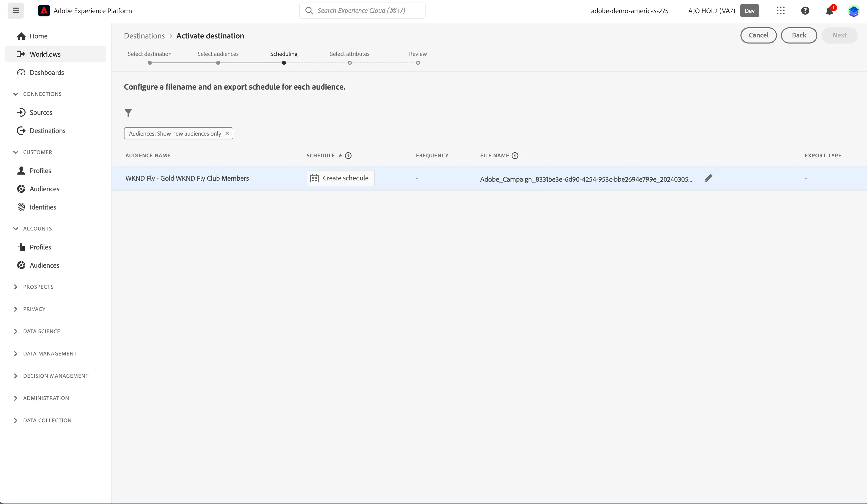Go to the Review step
Screen dimensions: 867x504
click(x=418, y=57)
